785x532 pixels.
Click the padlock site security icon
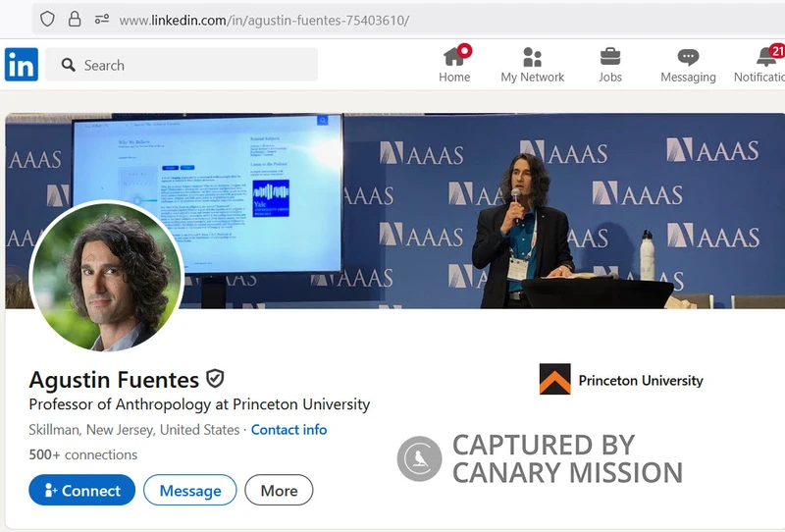pos(75,20)
